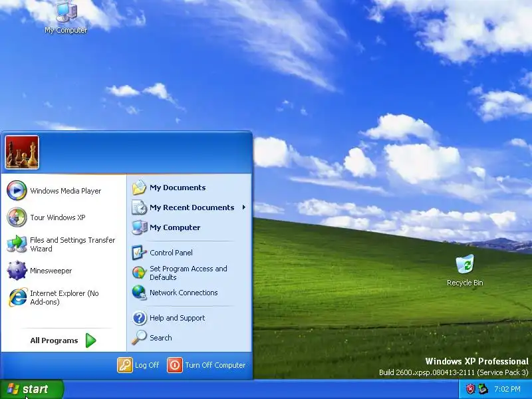
Task: Open Help and Support menu entry text
Action: pos(177,318)
